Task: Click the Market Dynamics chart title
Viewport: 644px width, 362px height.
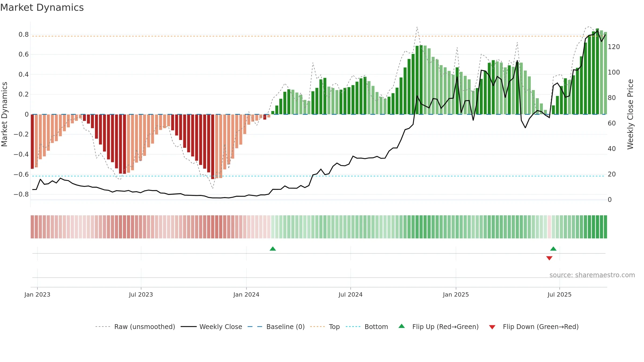Action: pos(42,8)
